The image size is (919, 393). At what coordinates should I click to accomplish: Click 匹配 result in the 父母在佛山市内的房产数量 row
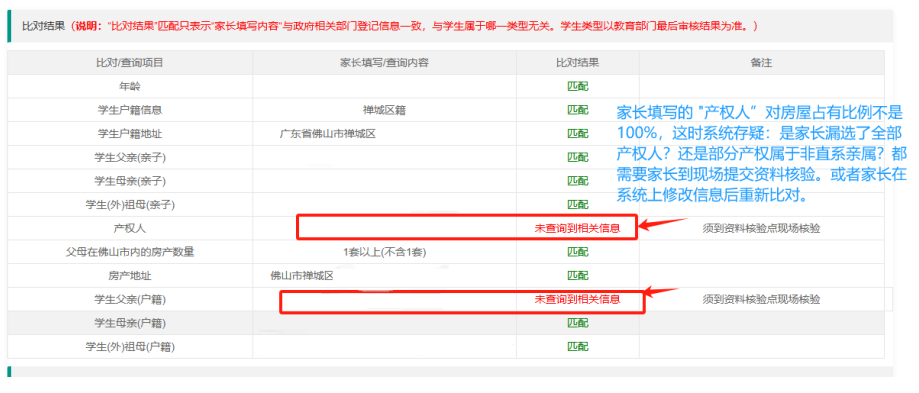[x=577, y=252]
